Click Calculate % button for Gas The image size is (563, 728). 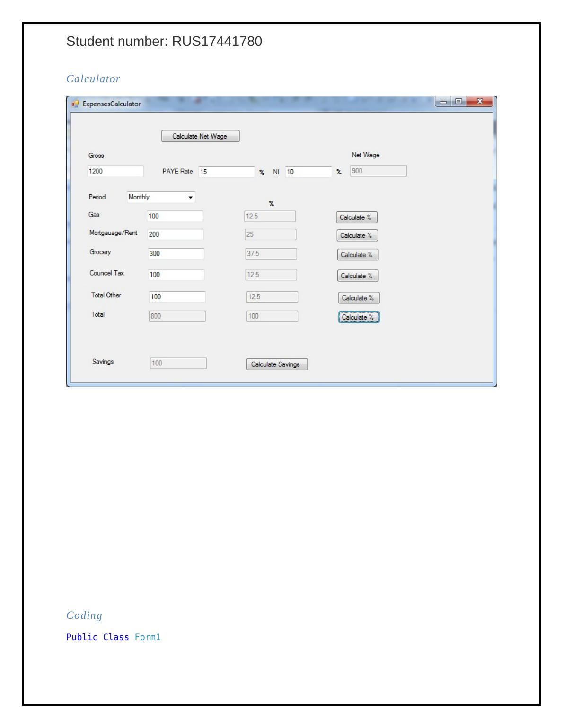click(x=356, y=217)
